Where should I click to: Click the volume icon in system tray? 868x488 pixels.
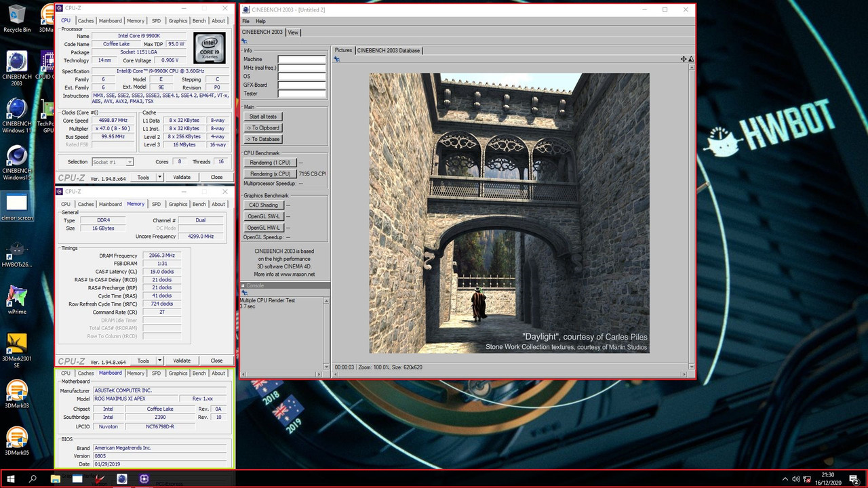(x=795, y=479)
